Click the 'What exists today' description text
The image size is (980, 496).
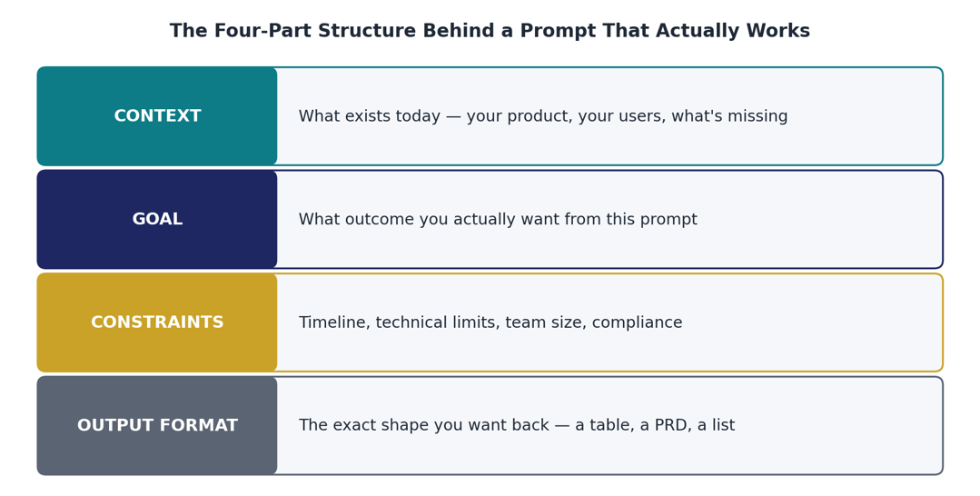coord(543,116)
